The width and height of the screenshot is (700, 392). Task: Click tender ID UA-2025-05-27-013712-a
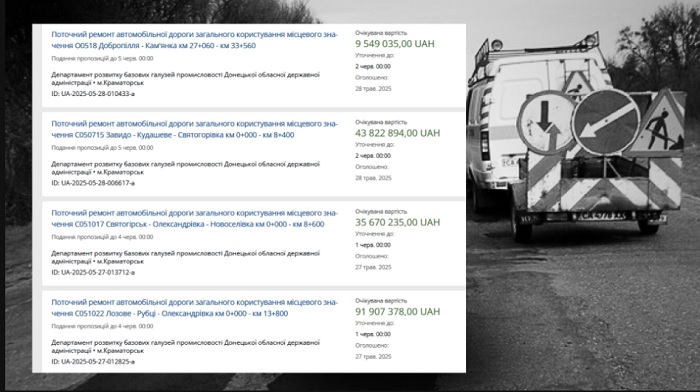(93, 272)
